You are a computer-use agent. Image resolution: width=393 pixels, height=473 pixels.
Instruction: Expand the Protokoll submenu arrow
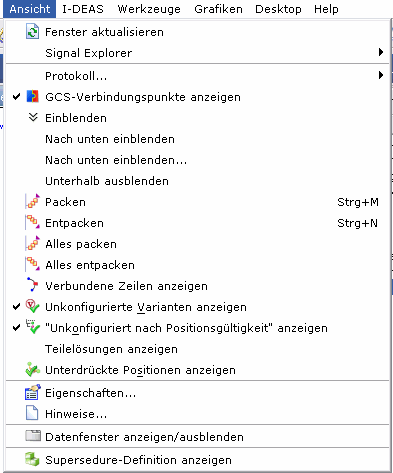(381, 75)
